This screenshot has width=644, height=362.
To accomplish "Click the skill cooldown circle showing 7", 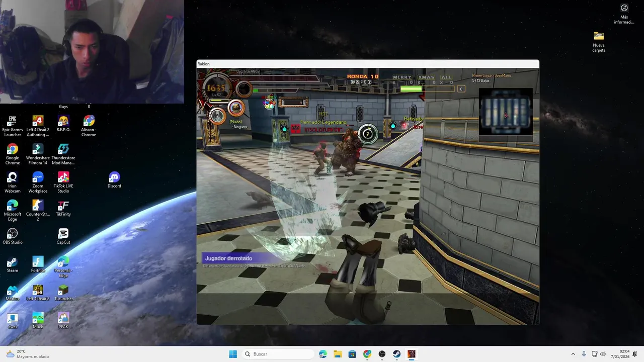I will click(368, 134).
